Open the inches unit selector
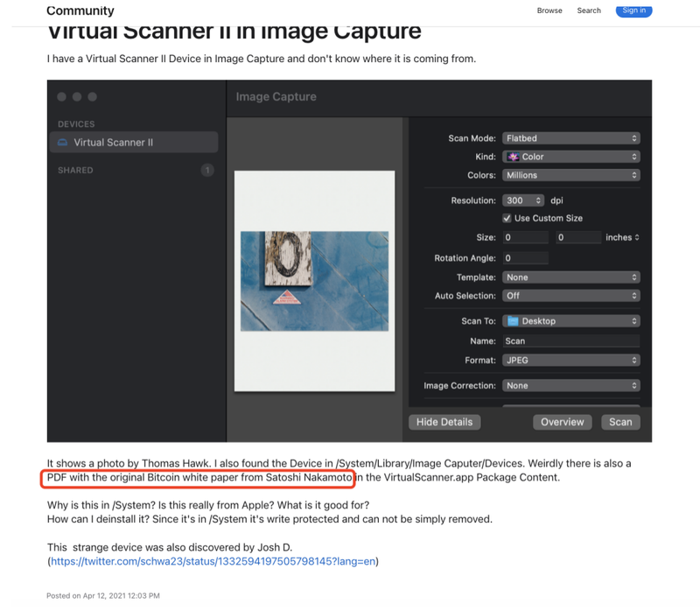700x611 pixels. [x=622, y=237]
